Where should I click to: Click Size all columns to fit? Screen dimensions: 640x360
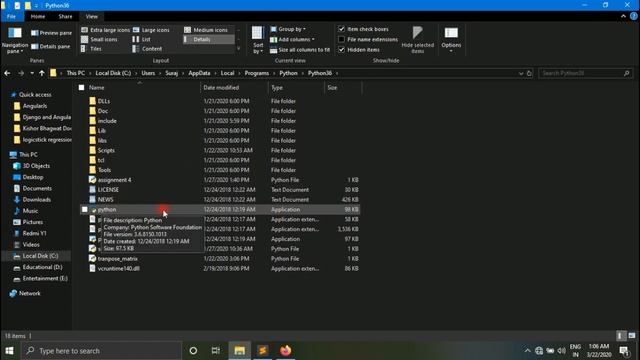tap(300, 50)
